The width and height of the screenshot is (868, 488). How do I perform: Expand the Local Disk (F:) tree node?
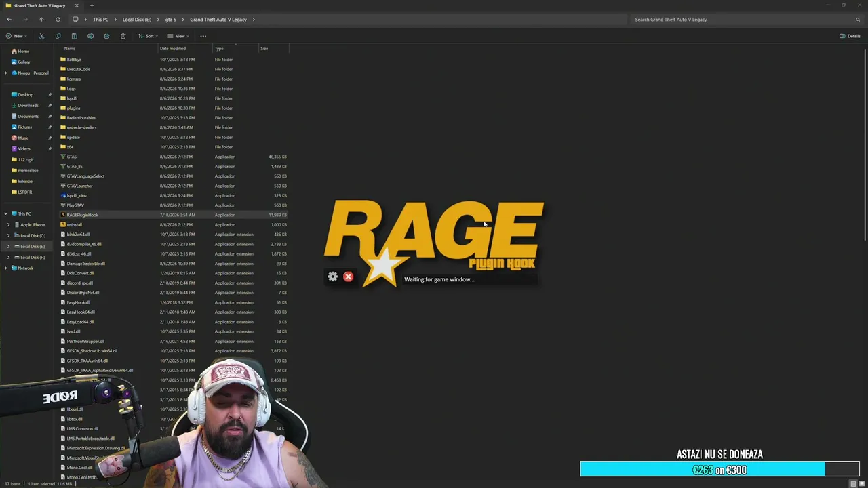[8, 257]
